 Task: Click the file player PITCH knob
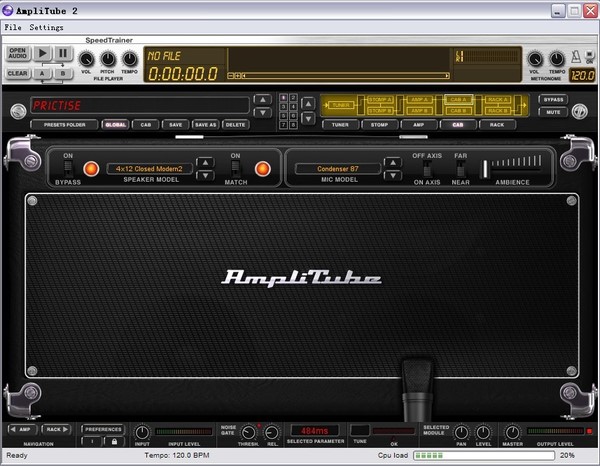tap(108, 59)
